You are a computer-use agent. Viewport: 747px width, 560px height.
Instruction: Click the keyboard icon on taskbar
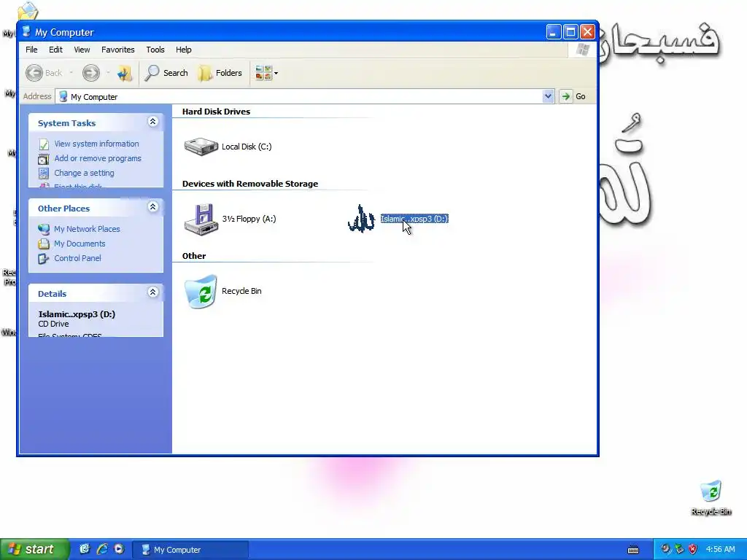click(633, 550)
